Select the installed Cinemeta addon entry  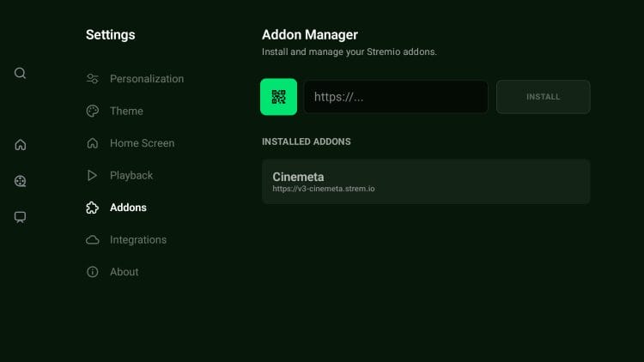click(425, 181)
